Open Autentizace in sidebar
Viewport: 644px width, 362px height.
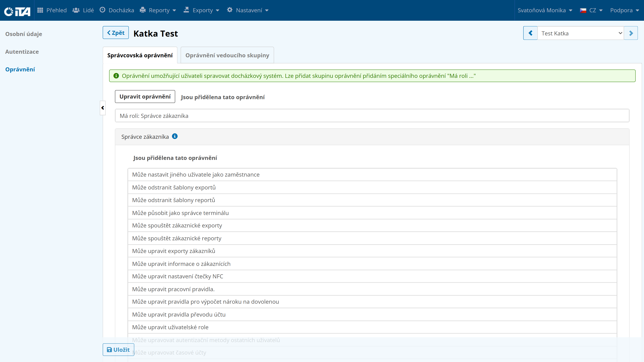(22, 52)
